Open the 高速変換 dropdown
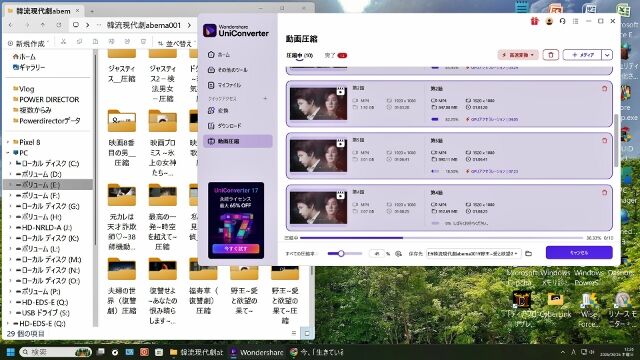The width and height of the screenshot is (640, 360). coord(518,55)
